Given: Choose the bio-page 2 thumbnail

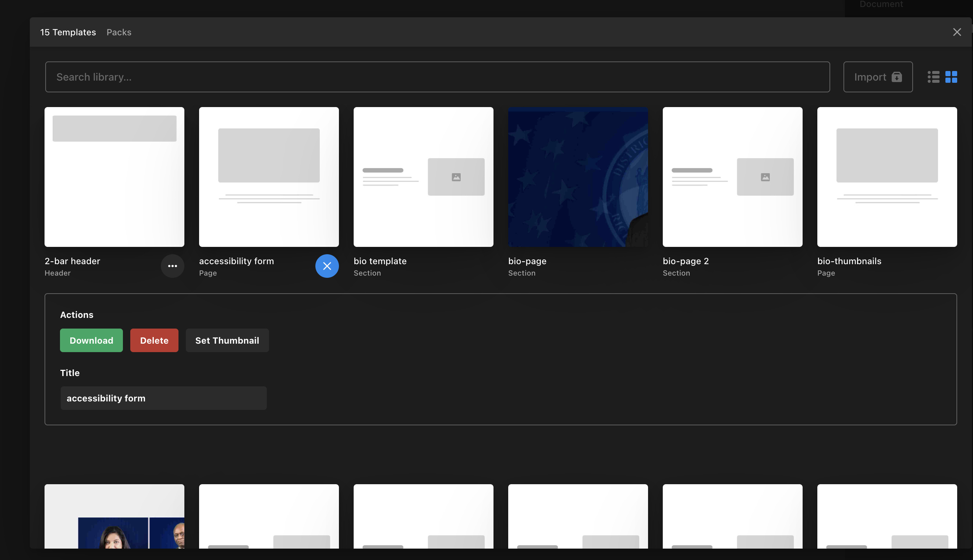Looking at the screenshot, I should pos(732,177).
